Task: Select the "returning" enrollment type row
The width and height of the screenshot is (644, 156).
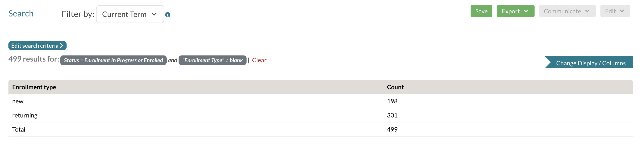Action: pyautogui.click(x=25, y=115)
